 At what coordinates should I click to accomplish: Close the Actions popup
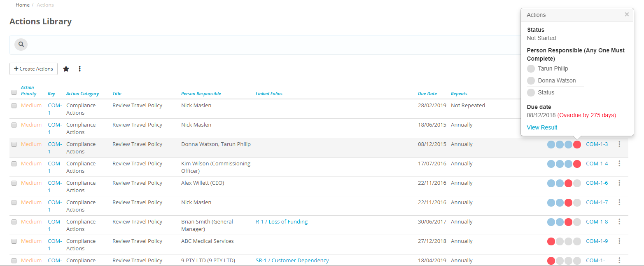point(627,14)
